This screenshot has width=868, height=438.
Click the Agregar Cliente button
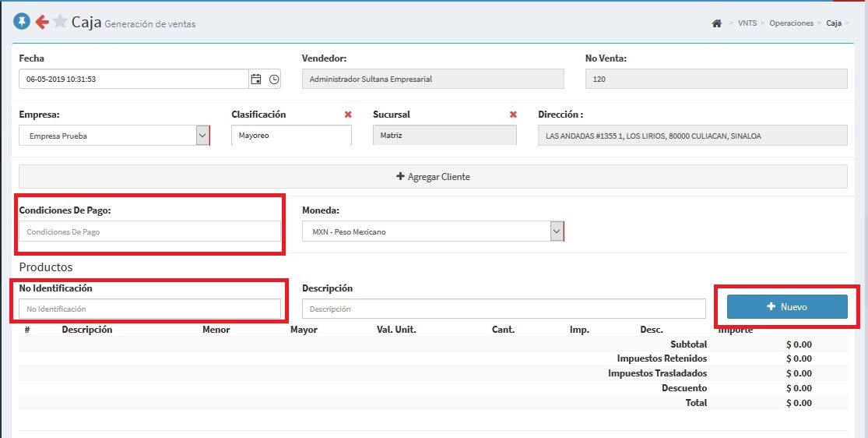pos(433,177)
